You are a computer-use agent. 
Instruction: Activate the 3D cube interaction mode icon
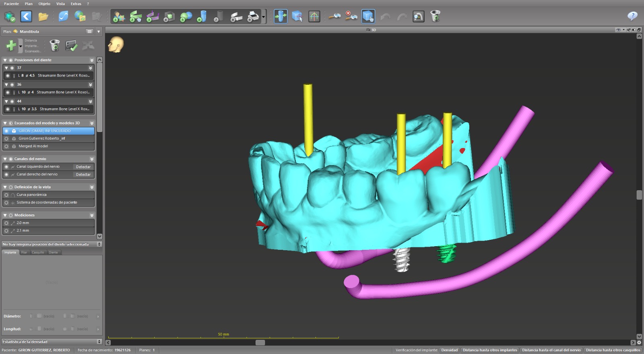(368, 16)
